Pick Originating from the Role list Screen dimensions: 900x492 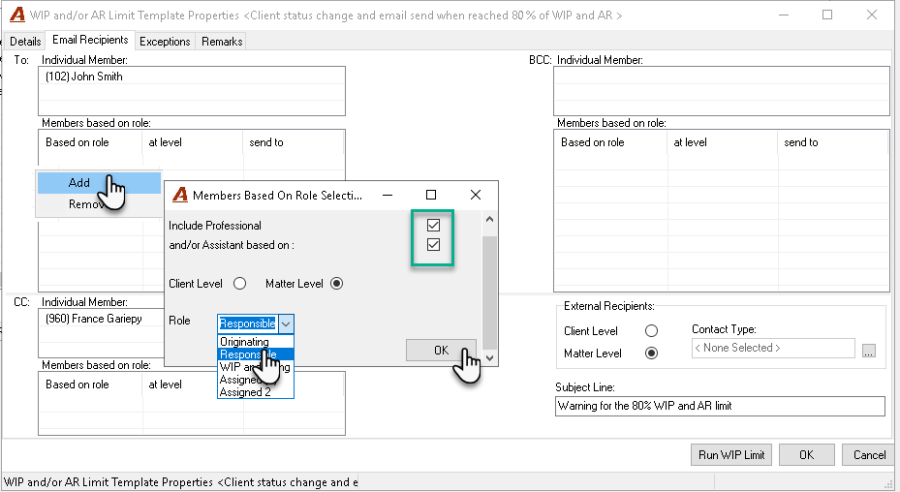pyautogui.click(x=255, y=342)
